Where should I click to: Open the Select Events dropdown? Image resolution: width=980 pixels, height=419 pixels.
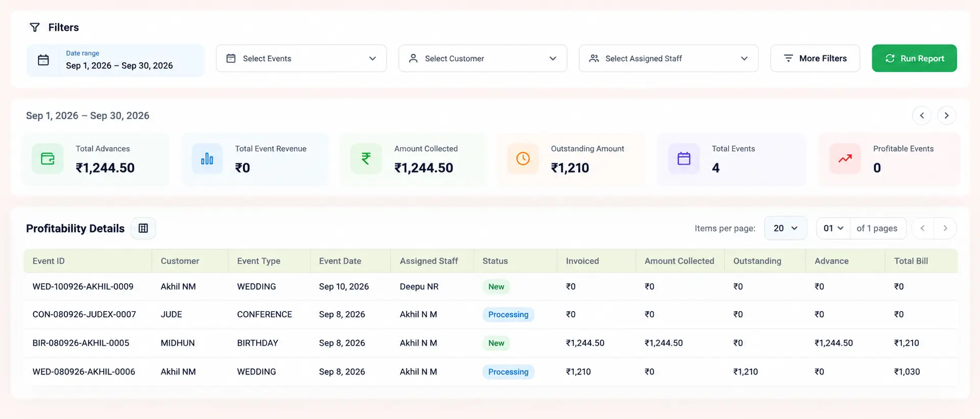click(301, 58)
